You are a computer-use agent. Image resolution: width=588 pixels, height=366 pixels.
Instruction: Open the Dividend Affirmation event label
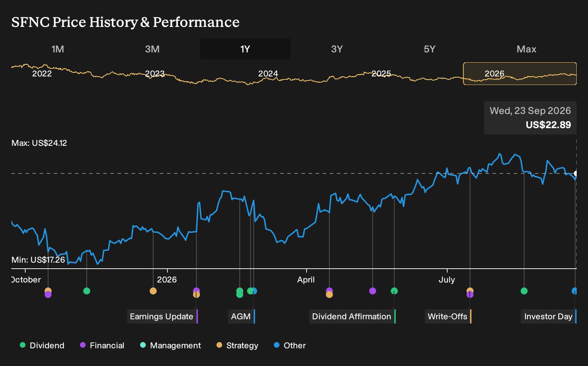352,316
